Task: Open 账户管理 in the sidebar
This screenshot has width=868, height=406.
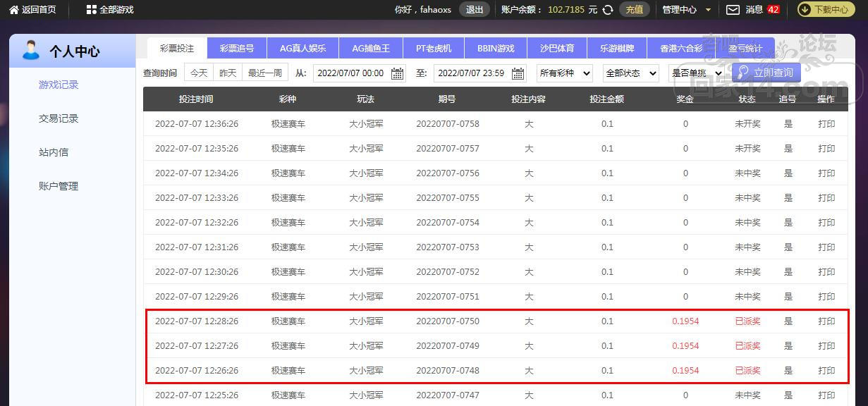Action: (x=59, y=186)
